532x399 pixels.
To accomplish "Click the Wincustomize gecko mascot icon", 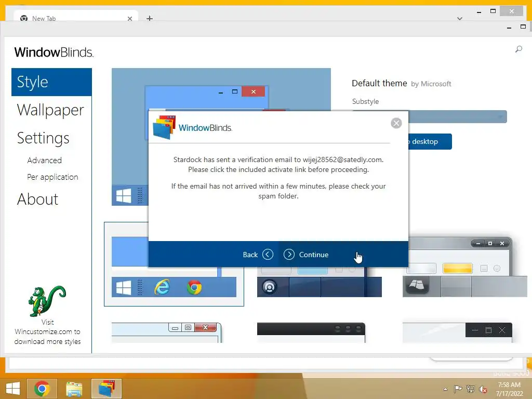I will [47, 301].
